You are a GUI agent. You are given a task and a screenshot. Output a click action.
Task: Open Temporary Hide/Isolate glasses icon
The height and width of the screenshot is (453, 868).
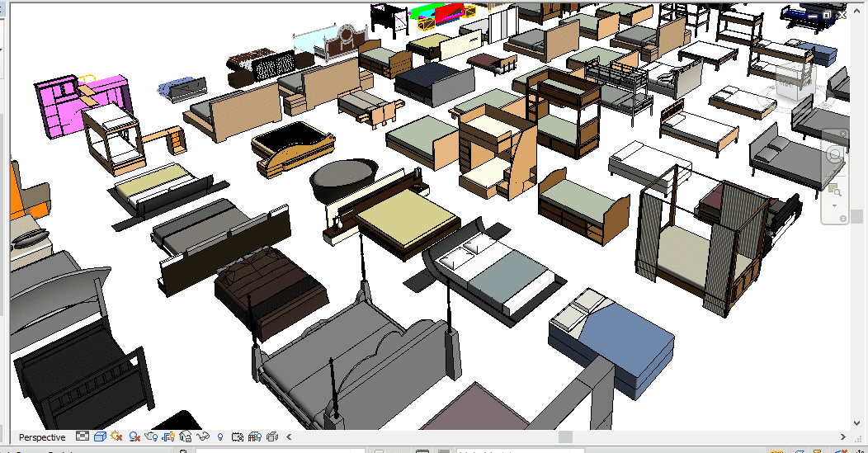pyautogui.click(x=203, y=436)
